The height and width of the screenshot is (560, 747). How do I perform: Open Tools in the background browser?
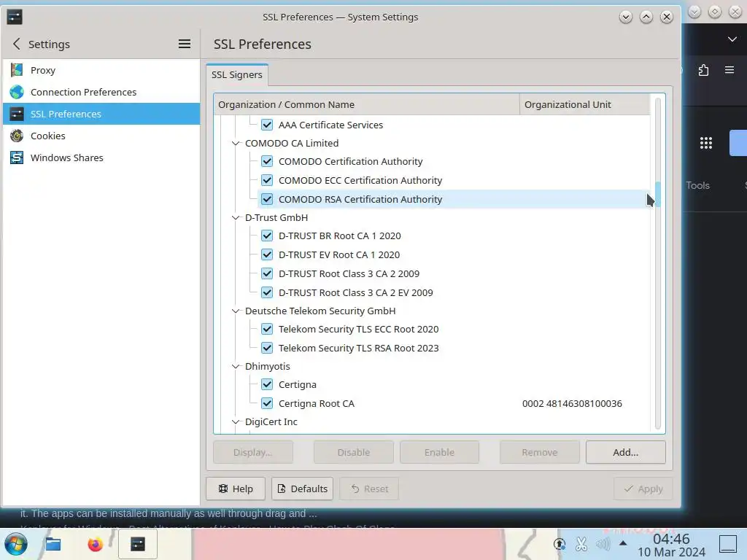pyautogui.click(x=698, y=185)
